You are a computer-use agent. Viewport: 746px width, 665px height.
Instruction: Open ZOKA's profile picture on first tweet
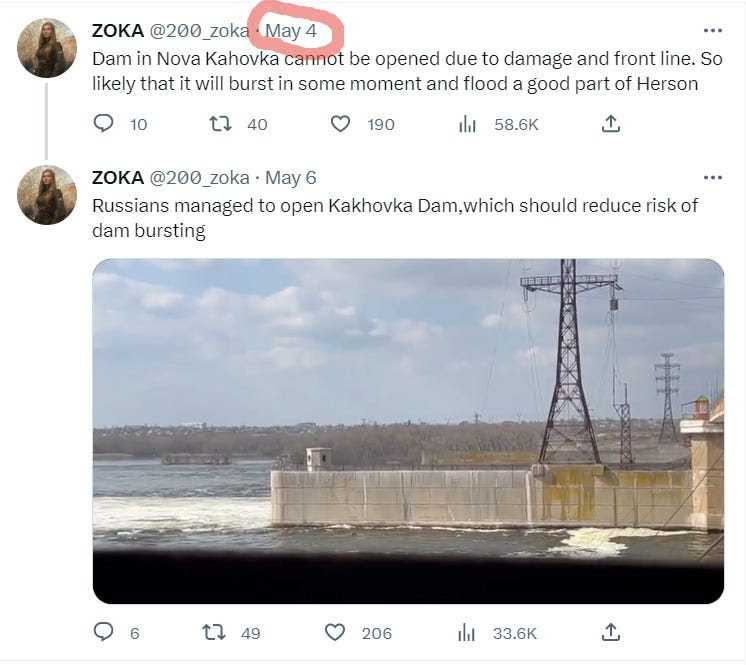click(47, 48)
